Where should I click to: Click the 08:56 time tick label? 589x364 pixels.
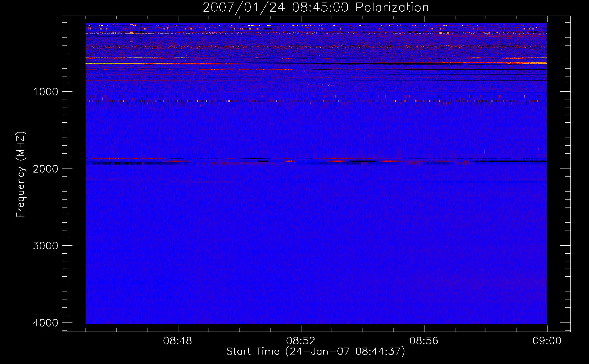tap(424, 341)
